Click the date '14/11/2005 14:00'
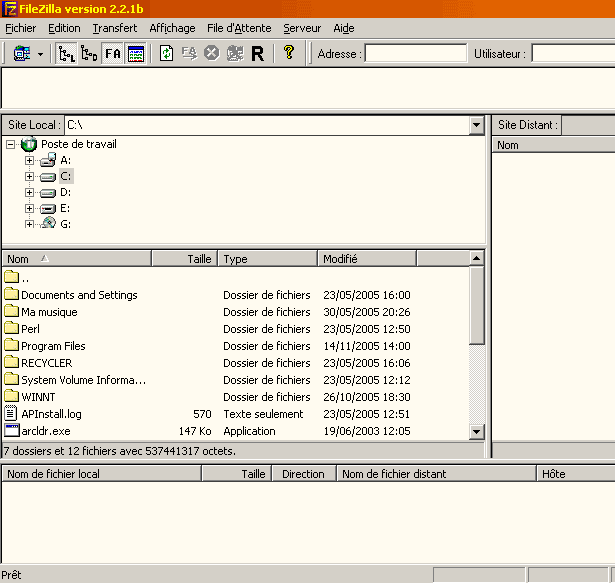Viewport: 615px width, 583px height. (367, 346)
